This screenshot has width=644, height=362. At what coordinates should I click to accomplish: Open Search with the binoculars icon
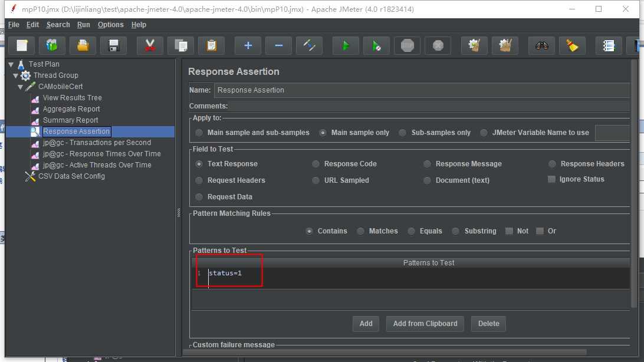(541, 45)
